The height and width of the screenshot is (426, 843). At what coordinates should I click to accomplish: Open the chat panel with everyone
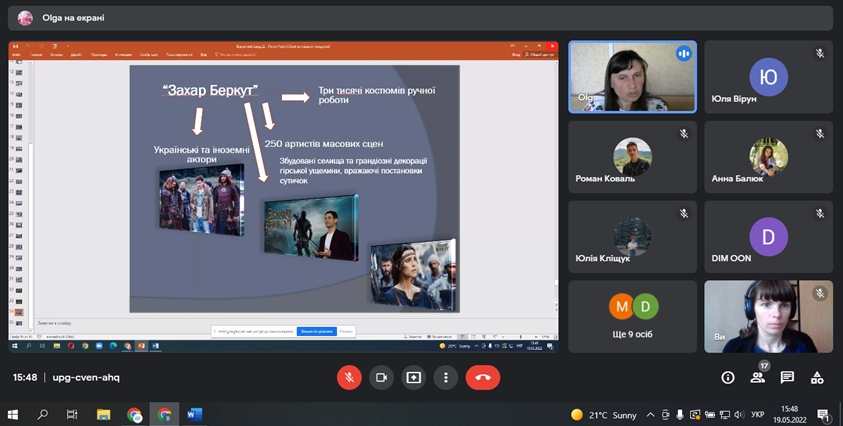(787, 377)
